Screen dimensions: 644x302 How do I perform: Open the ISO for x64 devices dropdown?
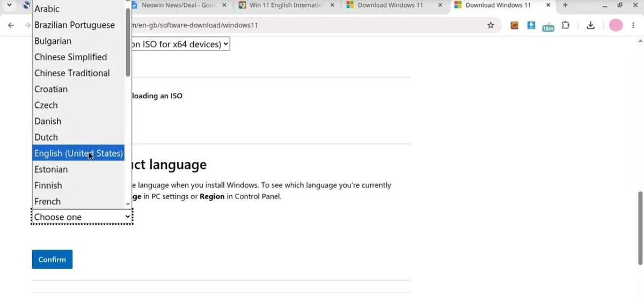[180, 44]
